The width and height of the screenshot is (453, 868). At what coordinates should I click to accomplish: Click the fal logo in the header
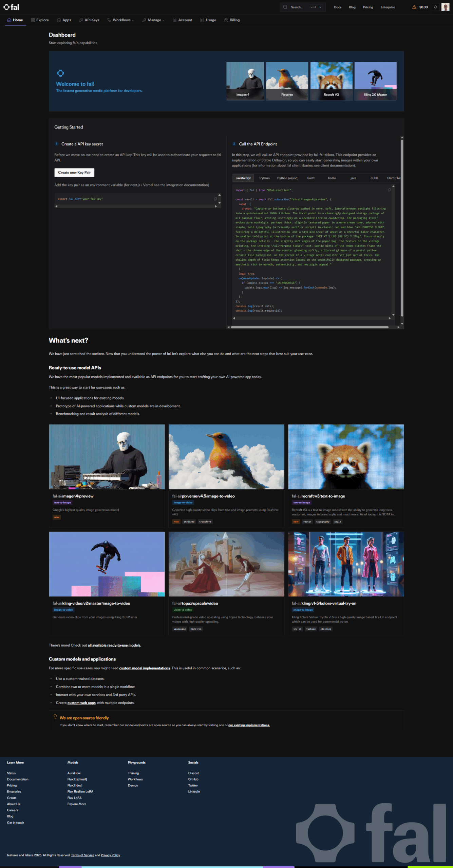(11, 7)
